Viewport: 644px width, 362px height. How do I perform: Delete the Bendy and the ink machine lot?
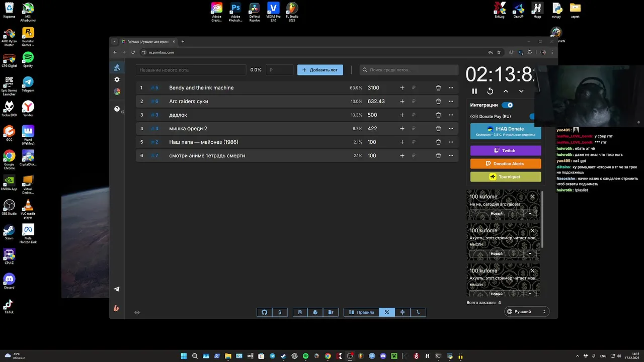click(x=438, y=88)
